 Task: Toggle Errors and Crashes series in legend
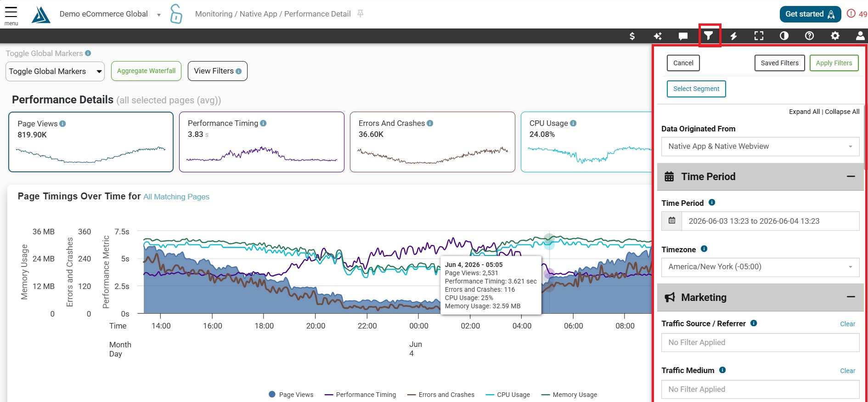(x=440, y=395)
